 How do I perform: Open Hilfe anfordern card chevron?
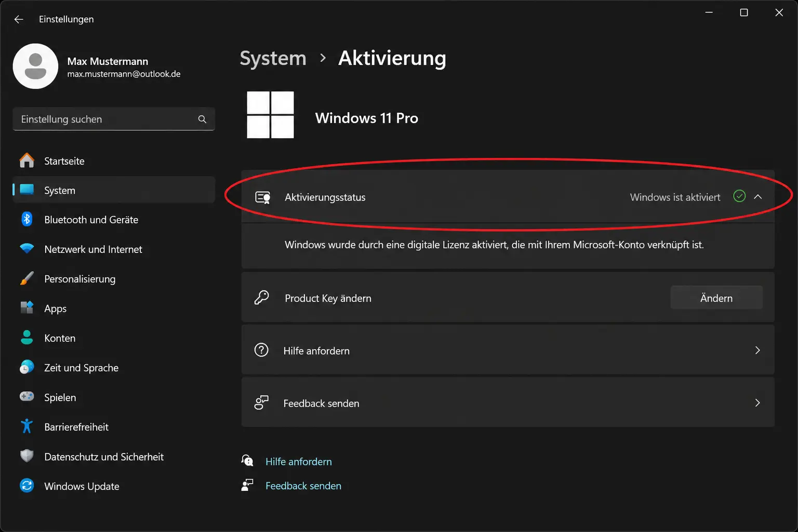(x=757, y=350)
